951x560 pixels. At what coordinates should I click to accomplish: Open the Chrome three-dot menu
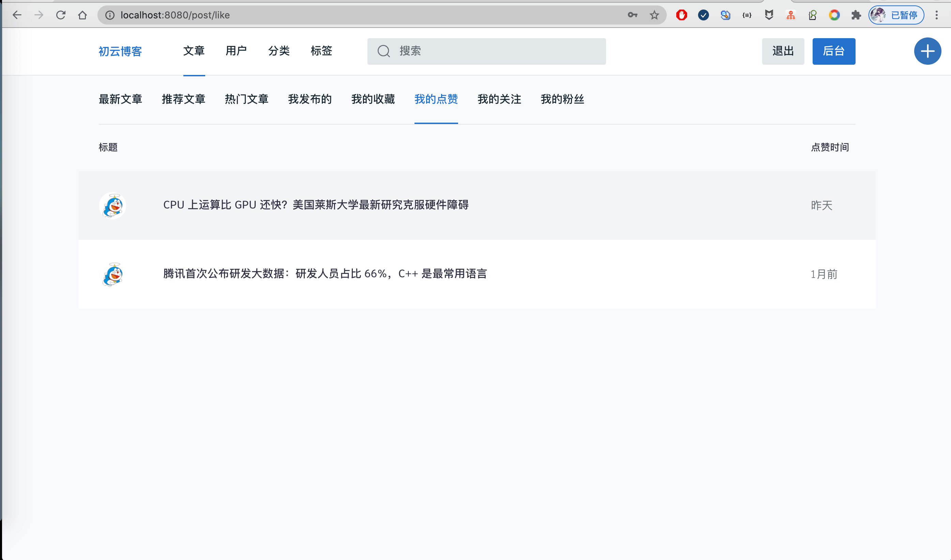(936, 15)
